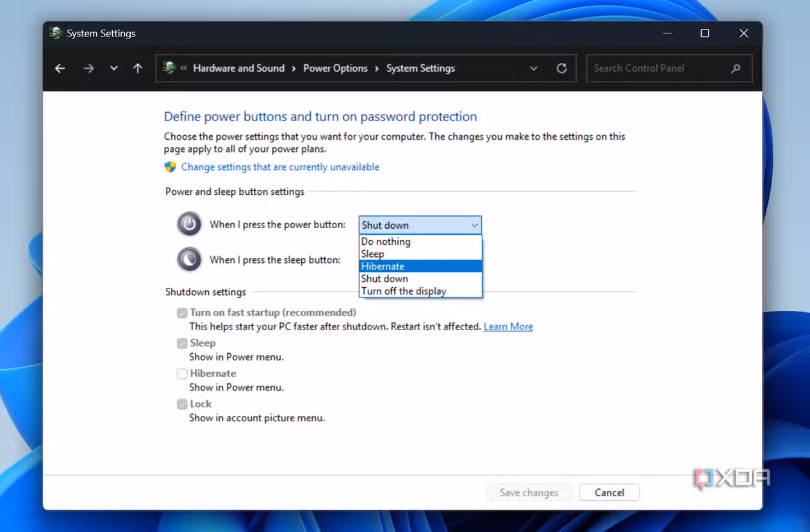The width and height of the screenshot is (810, 532).
Task: Expand the chevron after Hardware and Sound
Action: point(294,68)
